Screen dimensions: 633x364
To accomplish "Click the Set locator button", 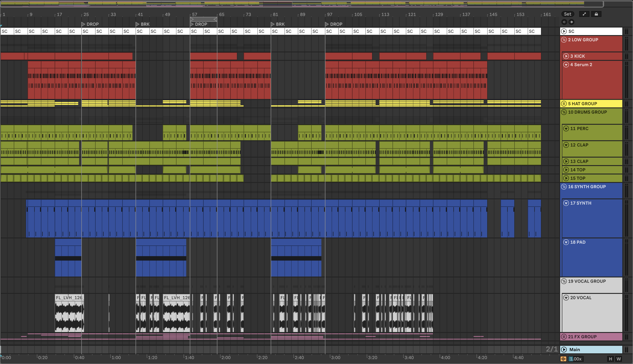I will click(567, 14).
